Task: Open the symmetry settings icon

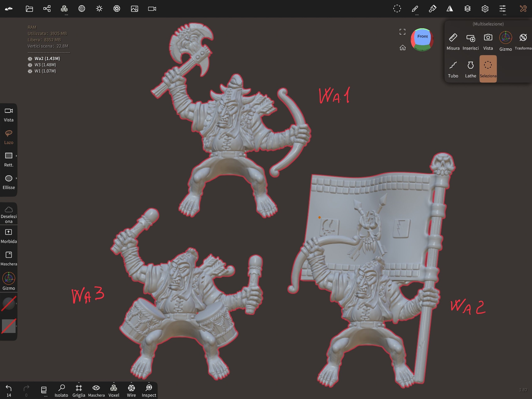Action: tap(450, 9)
